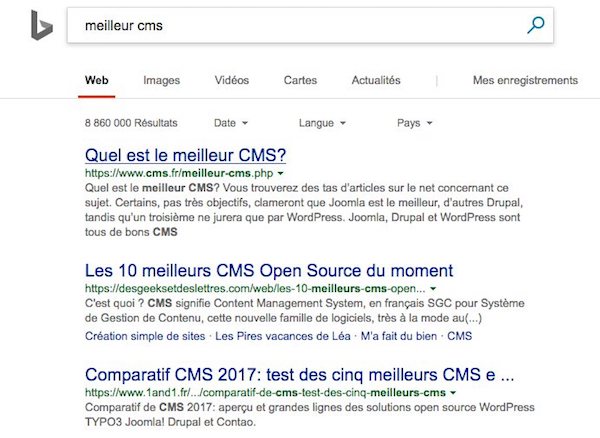This screenshot has width=600, height=438.
Task: Select the Cartes tab
Action: coord(300,80)
